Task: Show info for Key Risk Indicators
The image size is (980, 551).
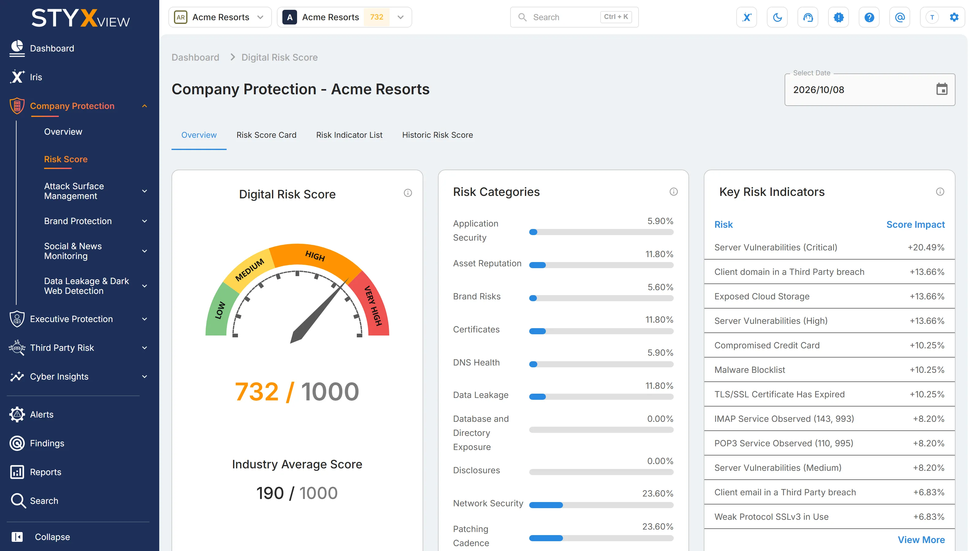Action: tap(940, 192)
